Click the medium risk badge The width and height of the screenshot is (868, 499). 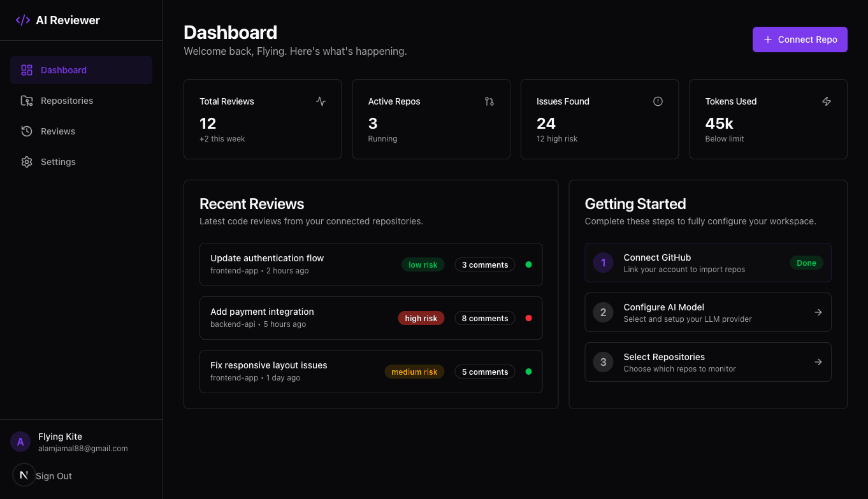(414, 372)
